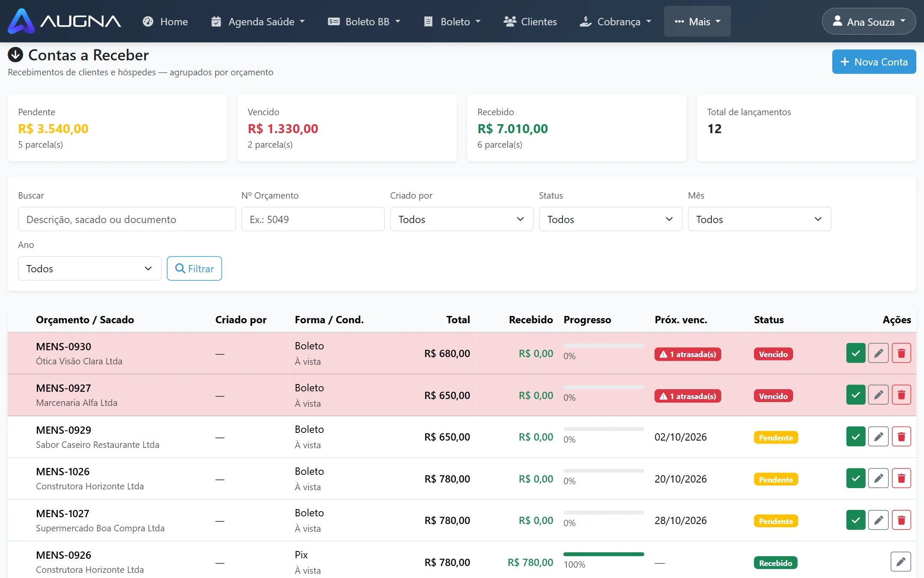The width and height of the screenshot is (924, 578).
Task: Mark MENS-0929 Sabor Caseiro as received
Action: click(856, 437)
